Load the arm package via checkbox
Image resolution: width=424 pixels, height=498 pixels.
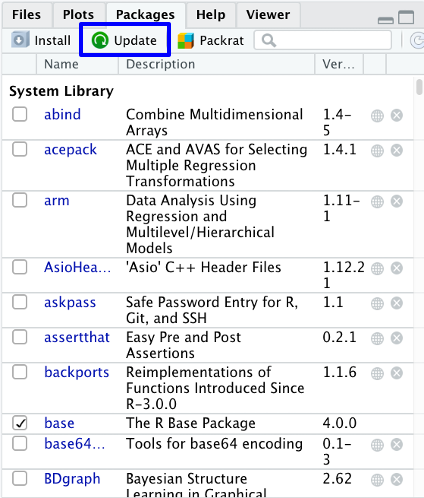point(20,200)
